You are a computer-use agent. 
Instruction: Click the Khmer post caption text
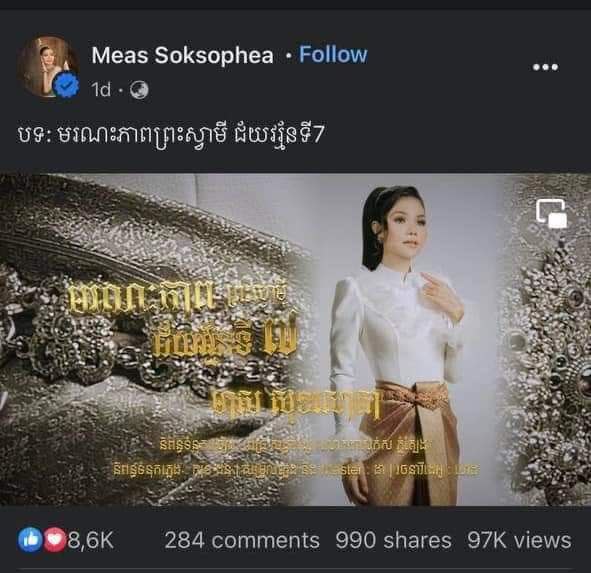point(170,135)
